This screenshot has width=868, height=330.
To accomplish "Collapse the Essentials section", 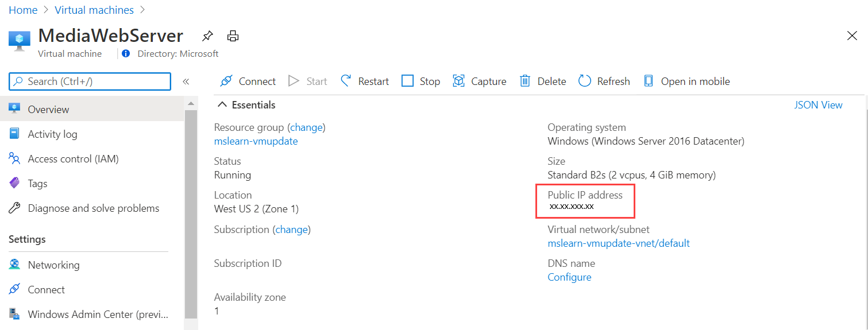I will [x=246, y=105].
